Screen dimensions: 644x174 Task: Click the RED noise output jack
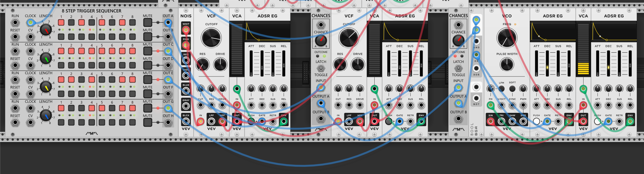click(186, 60)
